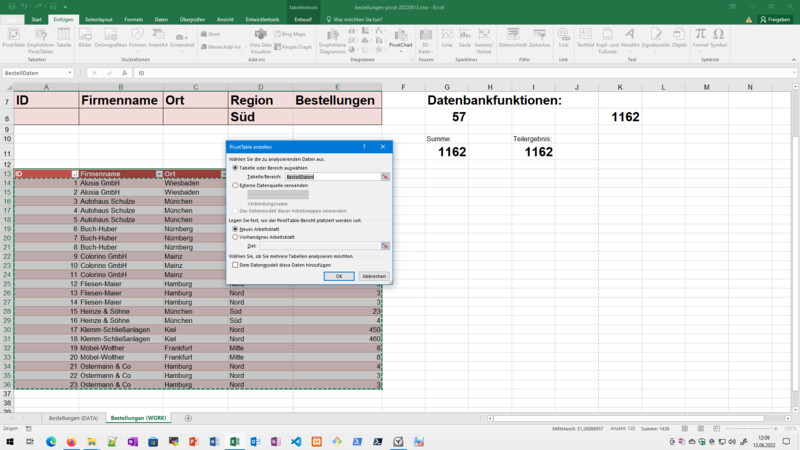Click range selector icon next to Ziel field

385,246
